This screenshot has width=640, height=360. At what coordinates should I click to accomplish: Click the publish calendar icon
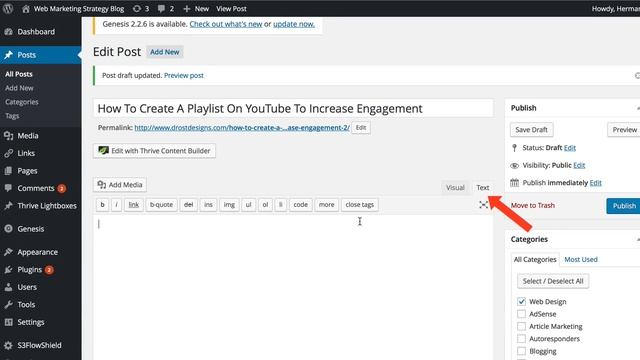click(515, 183)
